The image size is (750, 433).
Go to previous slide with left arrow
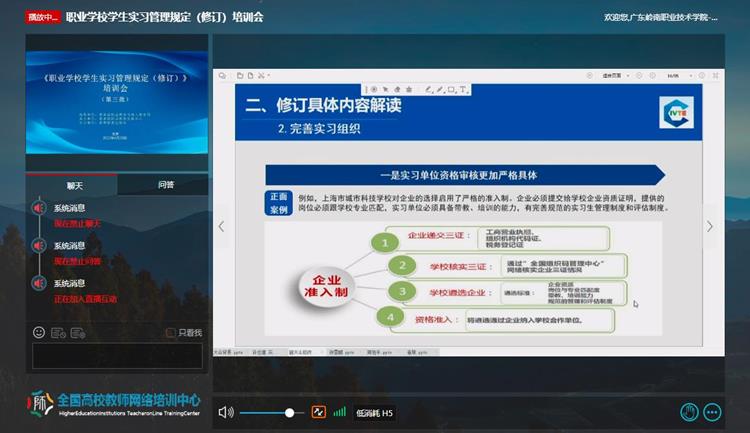click(222, 227)
